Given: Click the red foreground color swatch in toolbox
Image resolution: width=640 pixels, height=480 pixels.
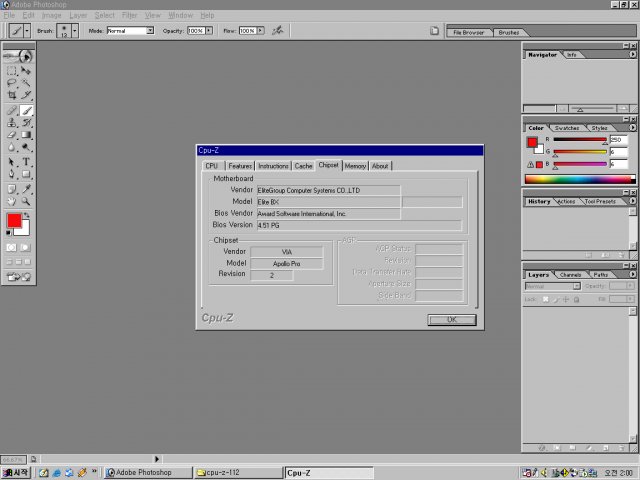Looking at the screenshot, I should click(14, 221).
